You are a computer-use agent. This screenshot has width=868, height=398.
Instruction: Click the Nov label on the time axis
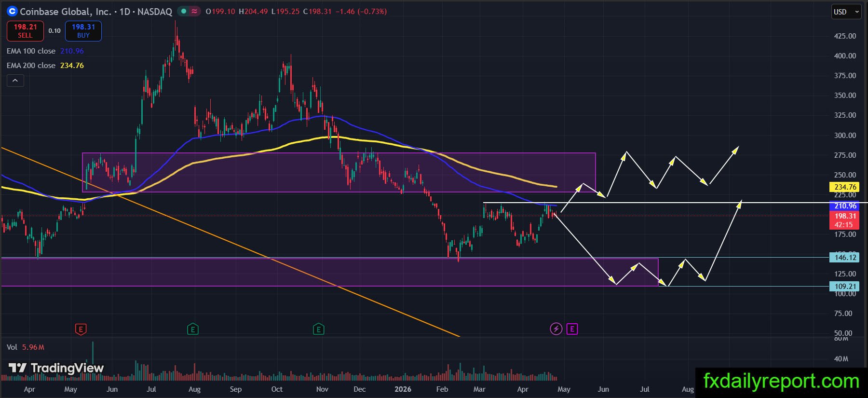[322, 389]
